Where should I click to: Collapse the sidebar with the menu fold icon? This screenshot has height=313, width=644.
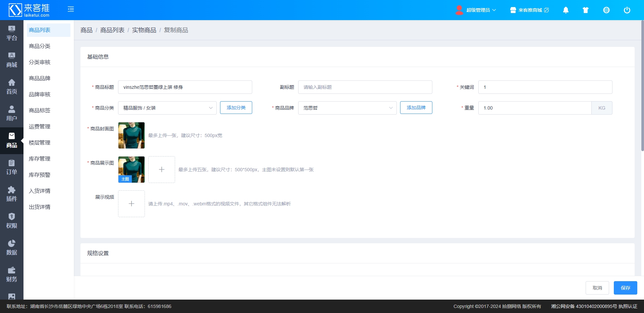tap(71, 9)
